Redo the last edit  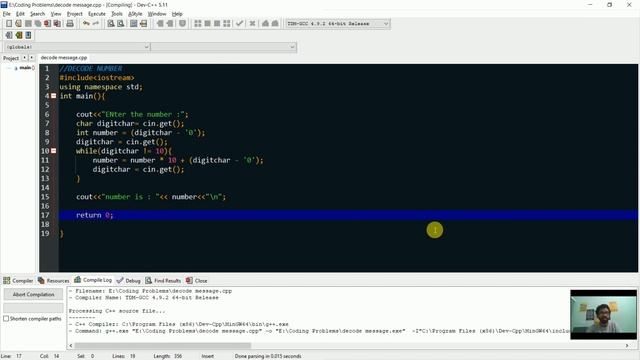[96, 24]
